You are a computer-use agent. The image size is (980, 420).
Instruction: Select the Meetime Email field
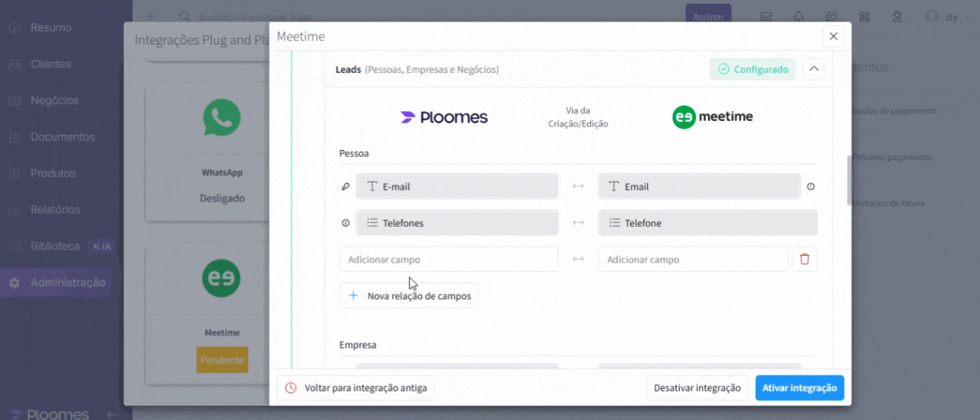(x=699, y=186)
